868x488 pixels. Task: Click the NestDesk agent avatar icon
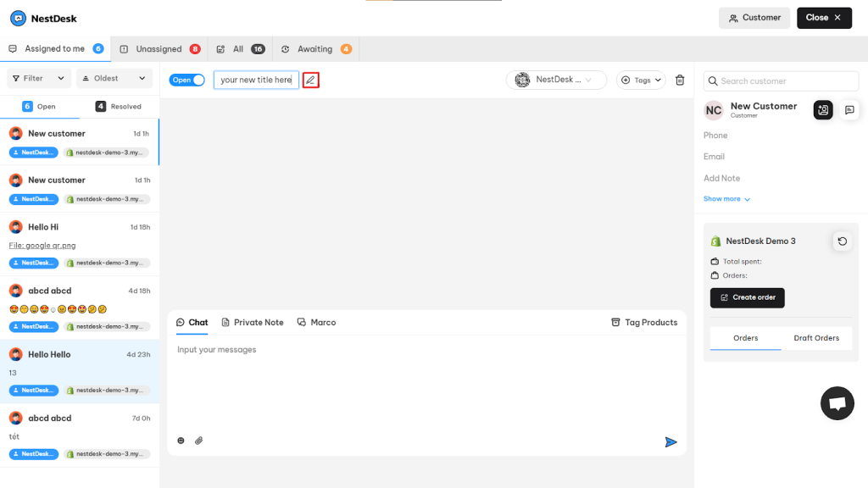click(522, 80)
